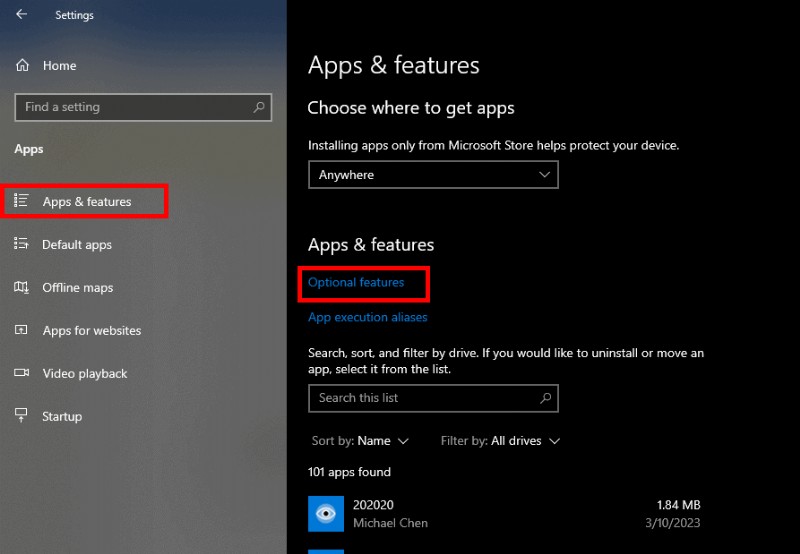Screen dimensions: 800x554
Task: Open the Home settings page
Action: pos(60,65)
